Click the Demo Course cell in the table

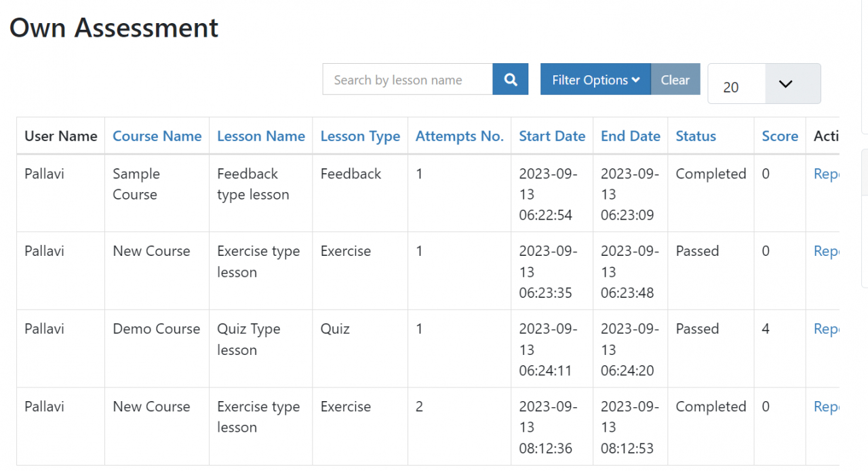(x=156, y=328)
